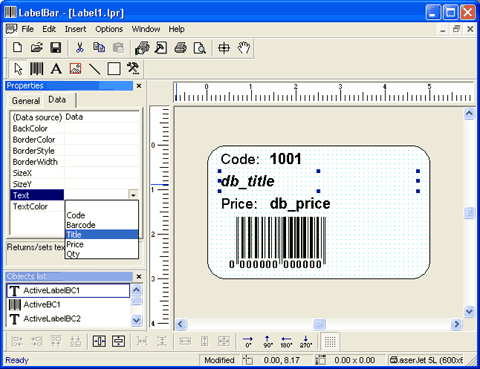Paste from clipboard
The image size is (480, 369).
(118, 48)
